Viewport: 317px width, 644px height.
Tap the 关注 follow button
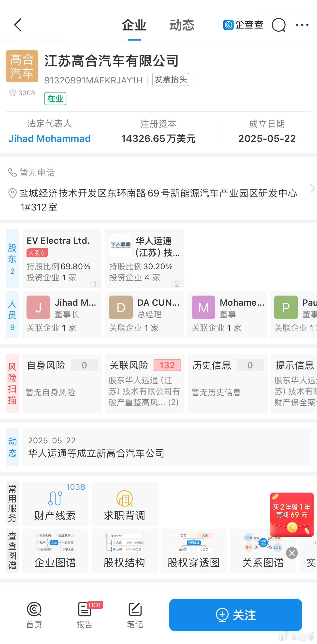(x=235, y=615)
